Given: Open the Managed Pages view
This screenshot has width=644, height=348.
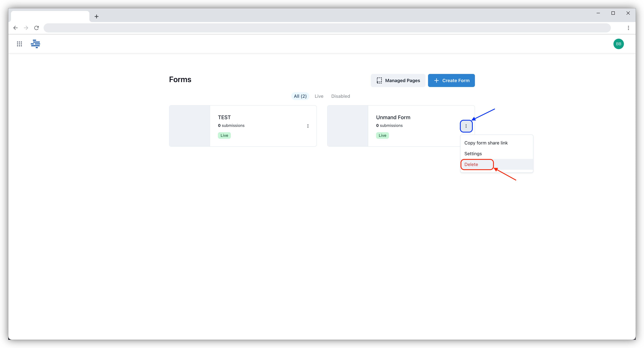Looking at the screenshot, I should 398,80.
